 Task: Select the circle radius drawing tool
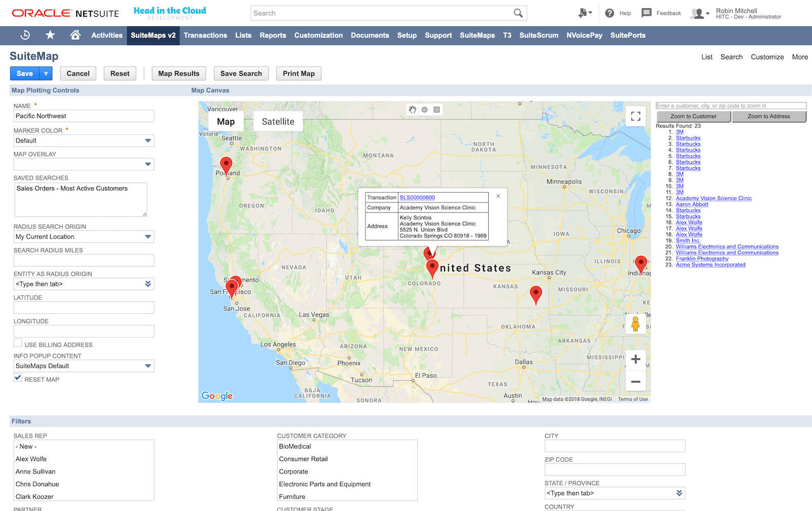(424, 109)
